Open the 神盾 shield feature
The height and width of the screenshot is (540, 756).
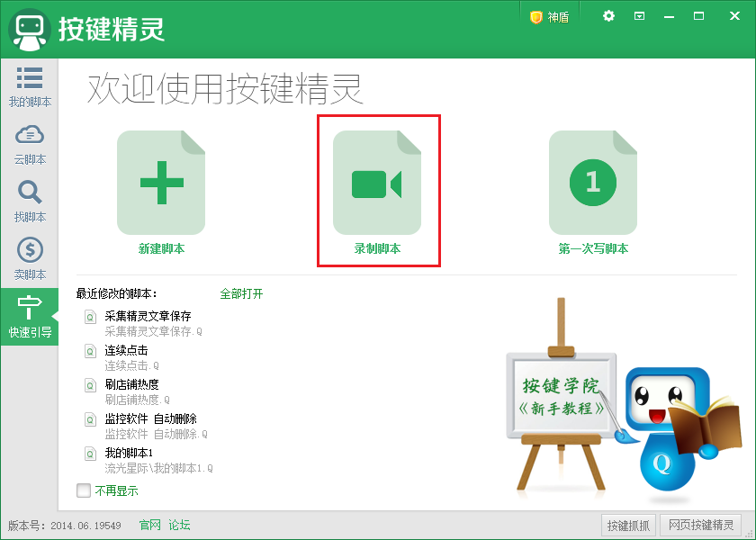click(x=550, y=17)
